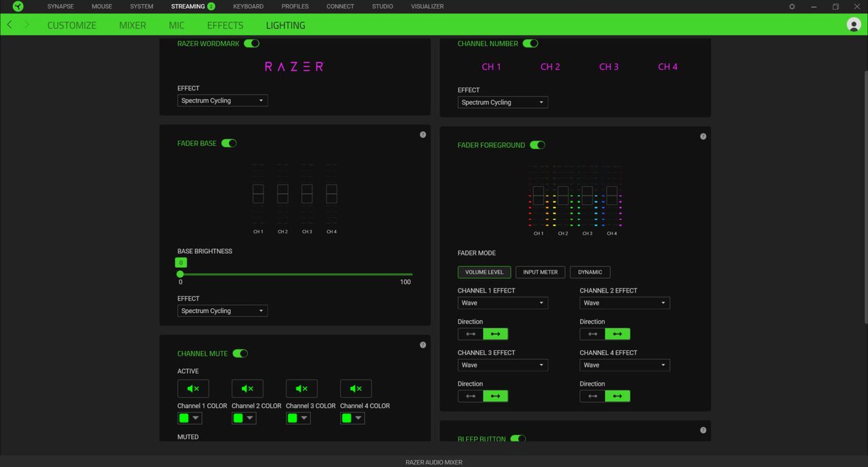868x467 pixels.
Task: Open the Mouse top menu item
Action: (102, 6)
